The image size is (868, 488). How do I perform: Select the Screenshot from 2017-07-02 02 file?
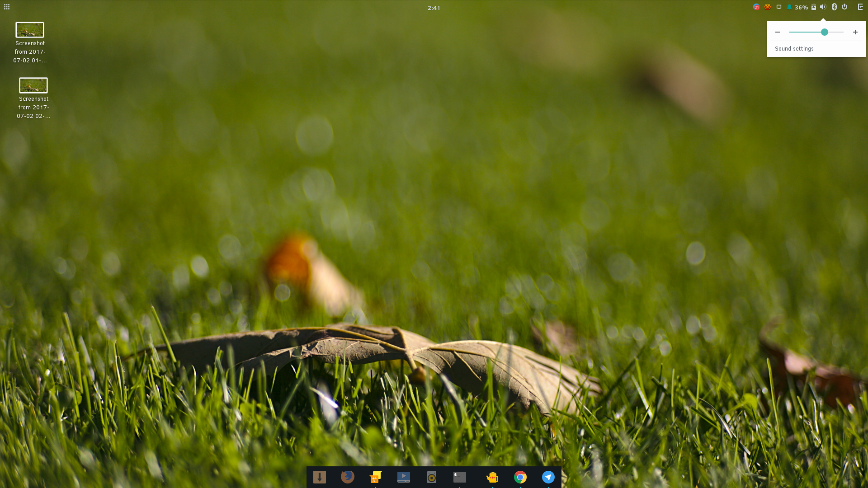(33, 99)
